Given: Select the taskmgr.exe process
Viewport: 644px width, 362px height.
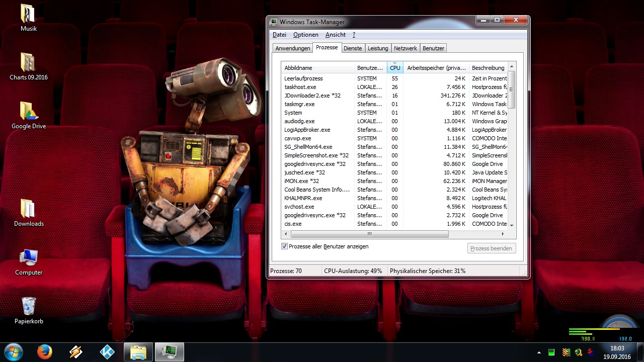Looking at the screenshot, I should (x=394, y=104).
